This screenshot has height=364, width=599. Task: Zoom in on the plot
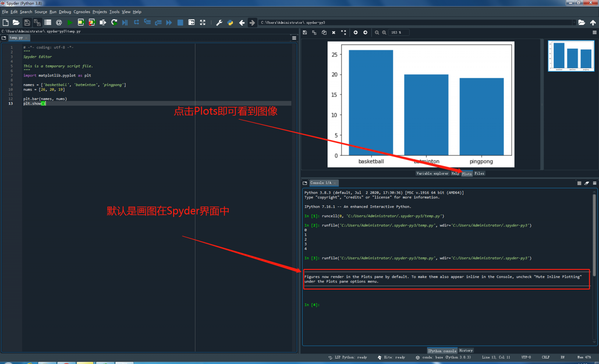coord(384,32)
